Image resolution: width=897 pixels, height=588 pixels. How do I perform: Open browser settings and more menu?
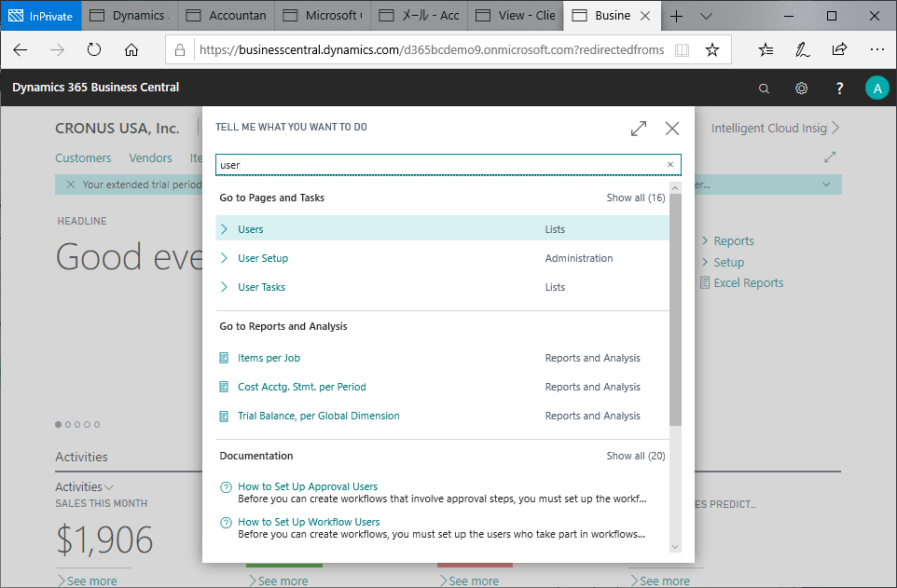(877, 49)
